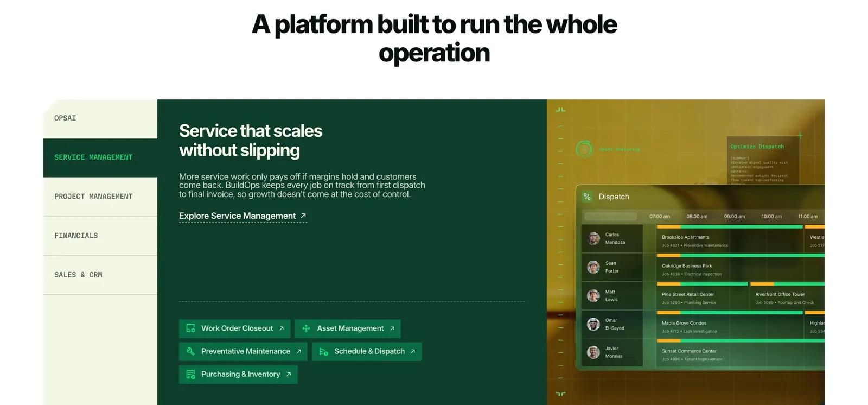868x405 pixels.
Task: Open the Preventative Maintenance link
Action: click(243, 351)
